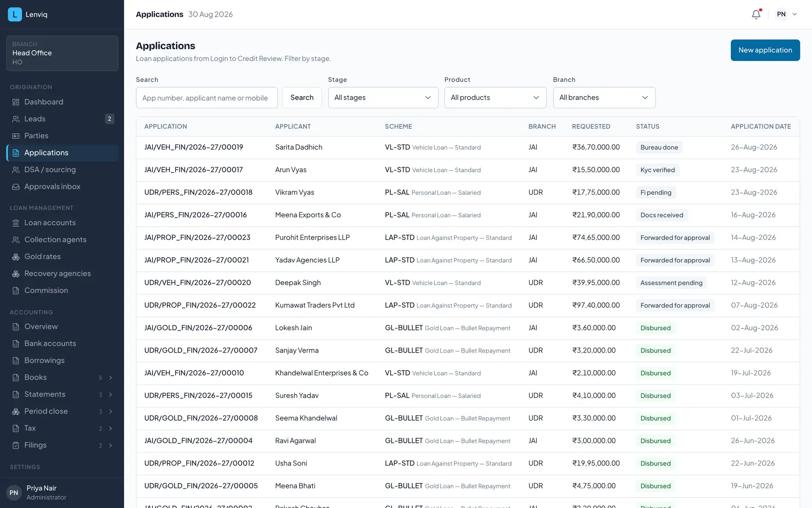Open application JAI/VEH_FIN/2026-27/00019
The height and width of the screenshot is (508, 812).
pyautogui.click(x=194, y=147)
